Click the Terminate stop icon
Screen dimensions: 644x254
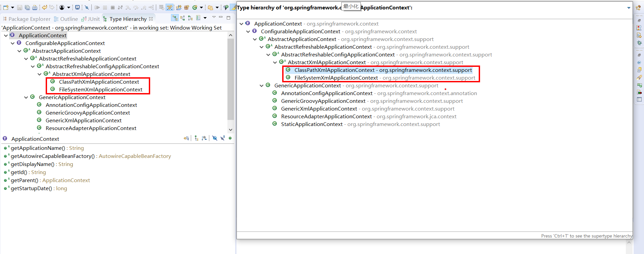[113, 7]
